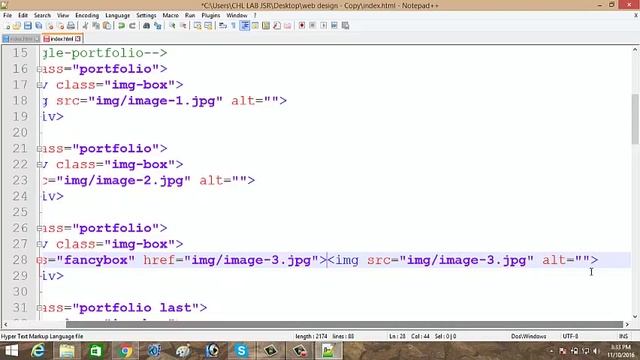The height and width of the screenshot is (360, 640).
Task: Toggle synchronized vertical scrolling
Action: click(x=198, y=26)
